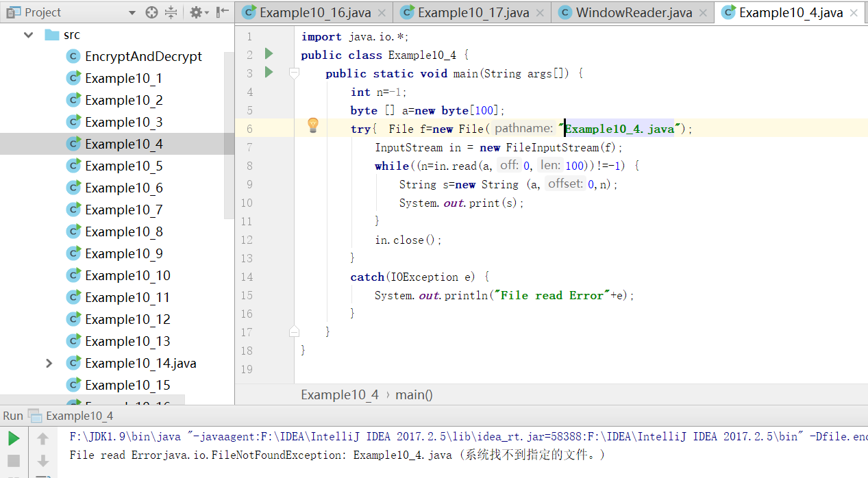This screenshot has width=868, height=478.
Task: Click the java command line in console
Action: coord(469,436)
